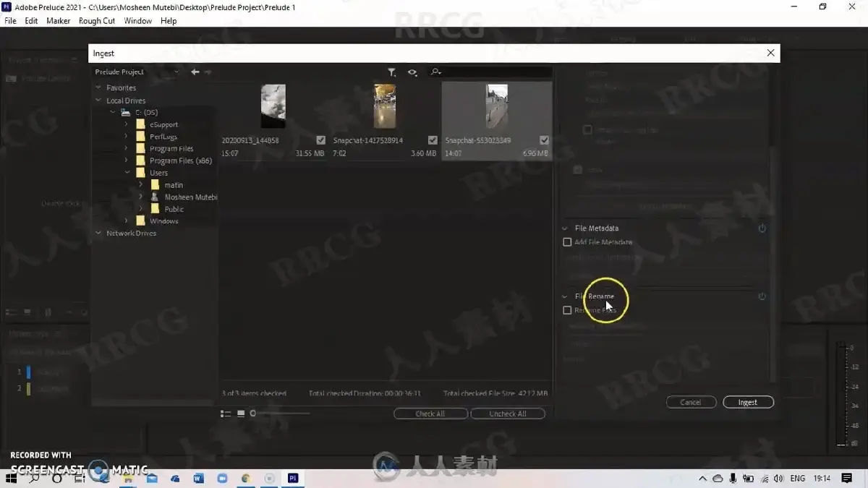The width and height of the screenshot is (868, 488).
Task: Collapse the C: (OS) drive node
Action: click(113, 113)
